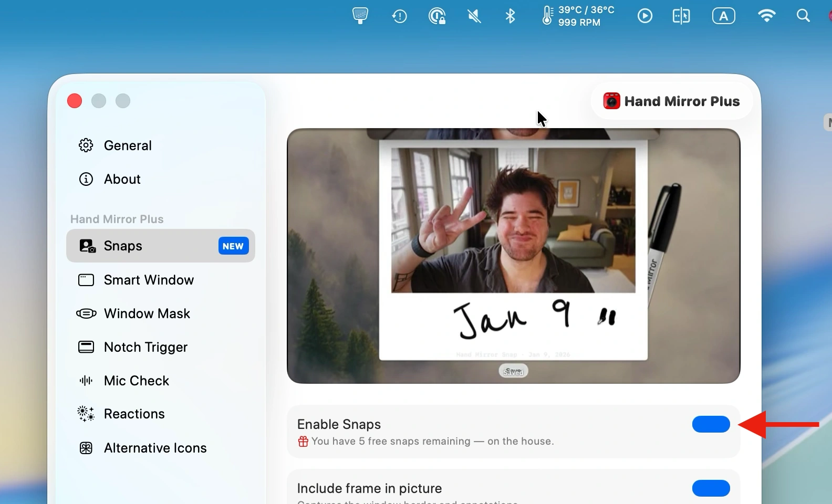Open the Reactions settings
832x504 pixels.
coord(134,414)
